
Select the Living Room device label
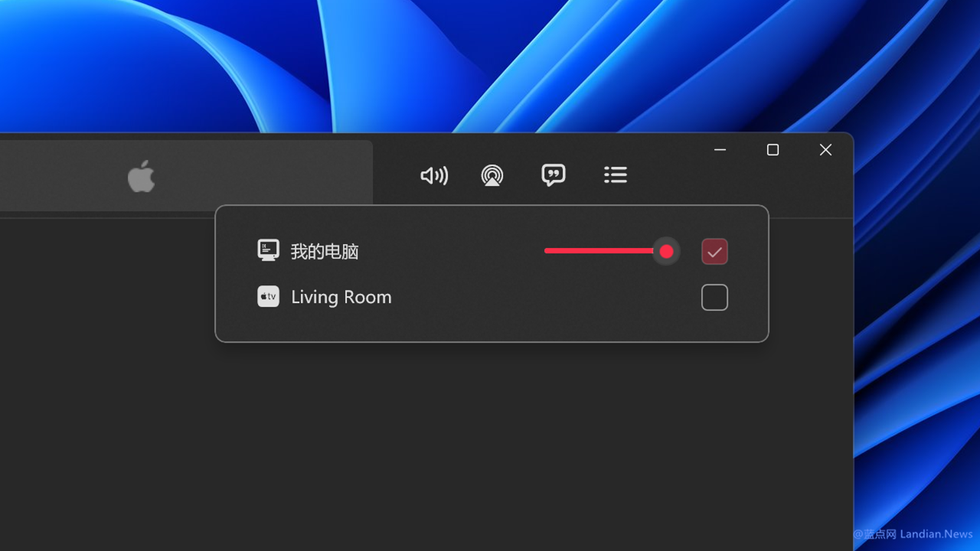click(341, 298)
